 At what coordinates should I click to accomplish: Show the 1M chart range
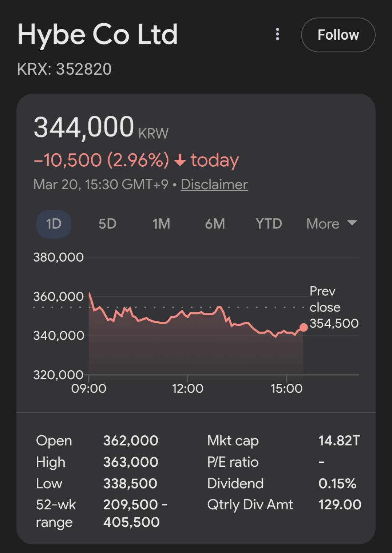161,224
